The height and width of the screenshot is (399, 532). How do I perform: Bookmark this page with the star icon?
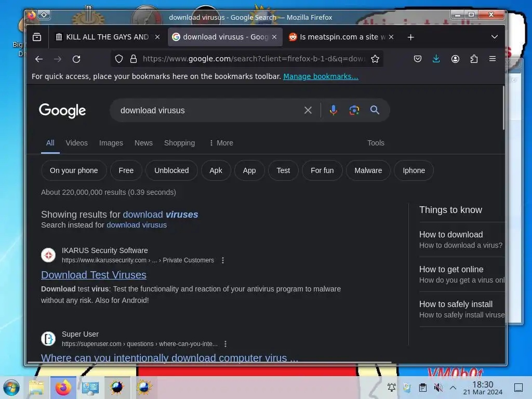375,59
